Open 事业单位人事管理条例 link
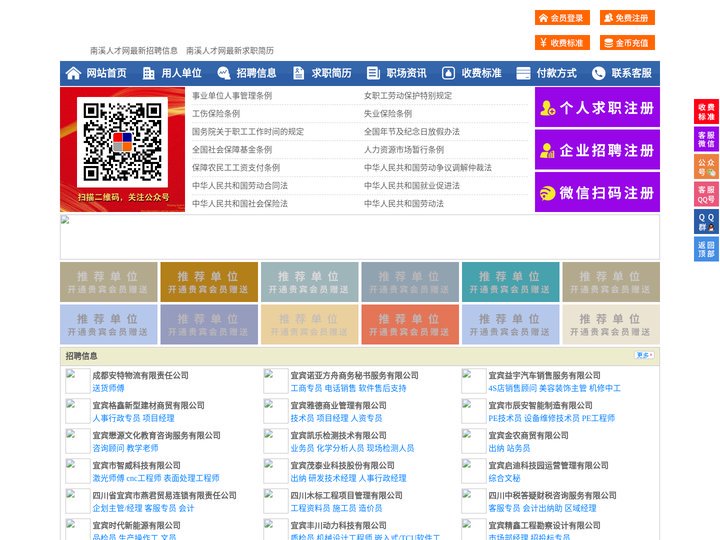 click(232, 96)
